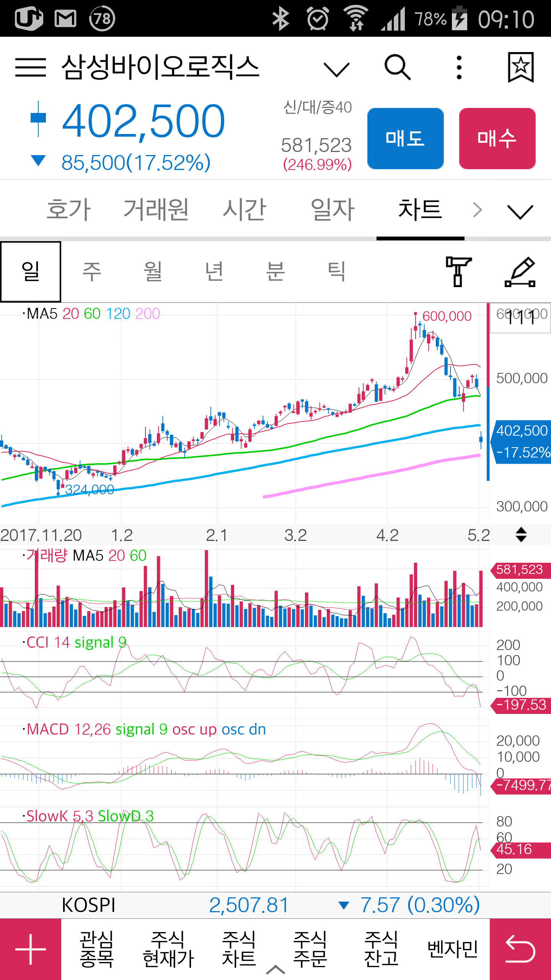The image size is (551, 980).
Task: Tap the MACD 12,26 signal 9 legend
Action: [x=144, y=729]
